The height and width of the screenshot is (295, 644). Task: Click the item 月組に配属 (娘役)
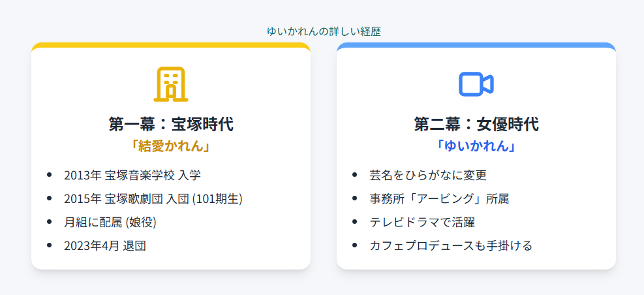pos(110,222)
